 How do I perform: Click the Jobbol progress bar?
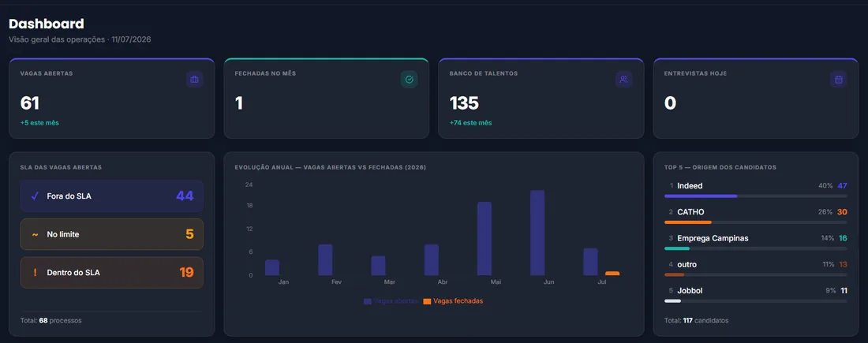756,301
